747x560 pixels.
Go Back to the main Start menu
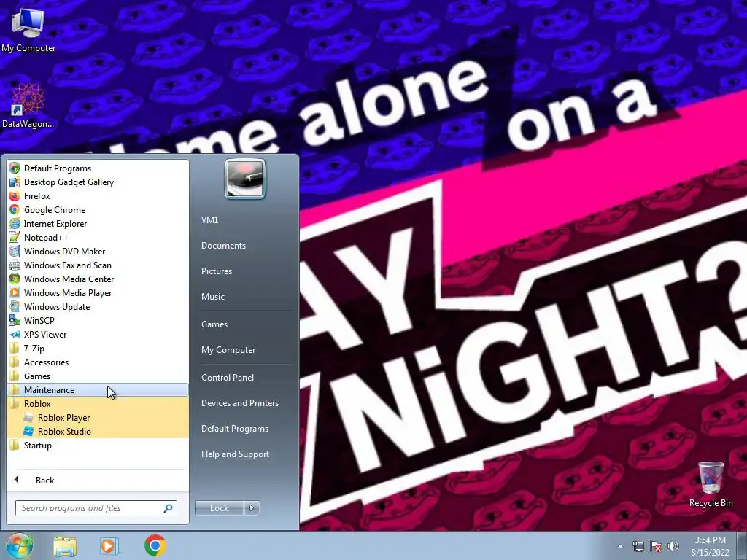tap(98, 480)
